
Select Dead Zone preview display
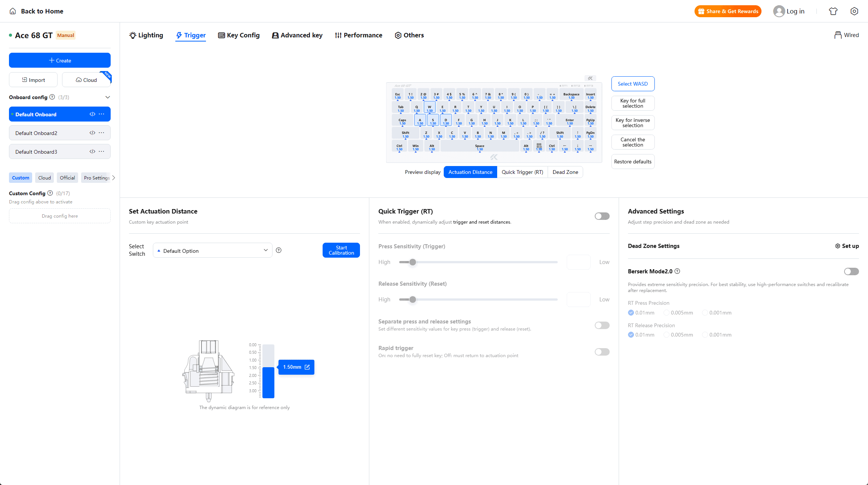click(x=565, y=172)
